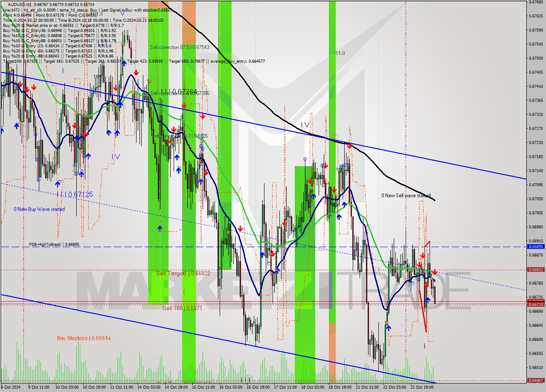Viewport: 546px width, 392px height.
Task: Click the '11 Oct 11:00' time axis label
Action: [x=121, y=387]
